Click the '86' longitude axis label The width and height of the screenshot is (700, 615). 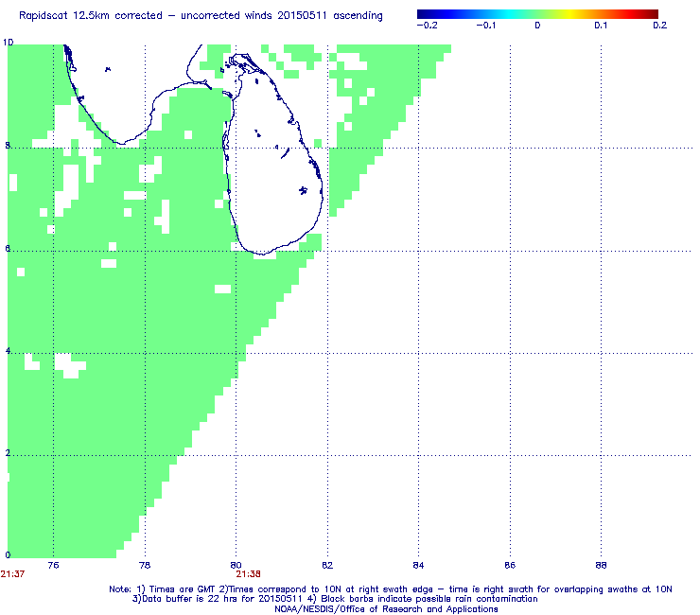coord(510,565)
